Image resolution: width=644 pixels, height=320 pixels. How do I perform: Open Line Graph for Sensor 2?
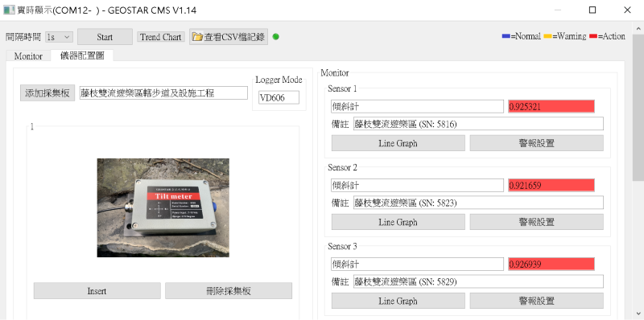tap(398, 222)
